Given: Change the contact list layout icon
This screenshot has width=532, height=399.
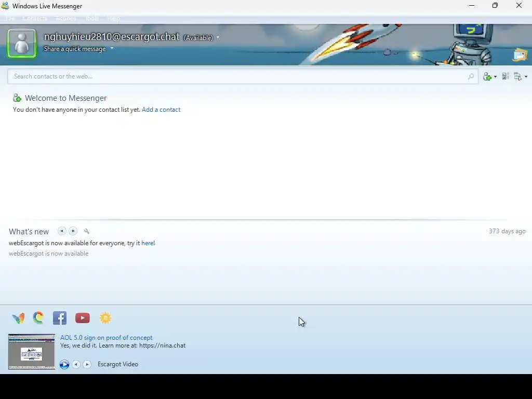Looking at the screenshot, I should point(506,76).
